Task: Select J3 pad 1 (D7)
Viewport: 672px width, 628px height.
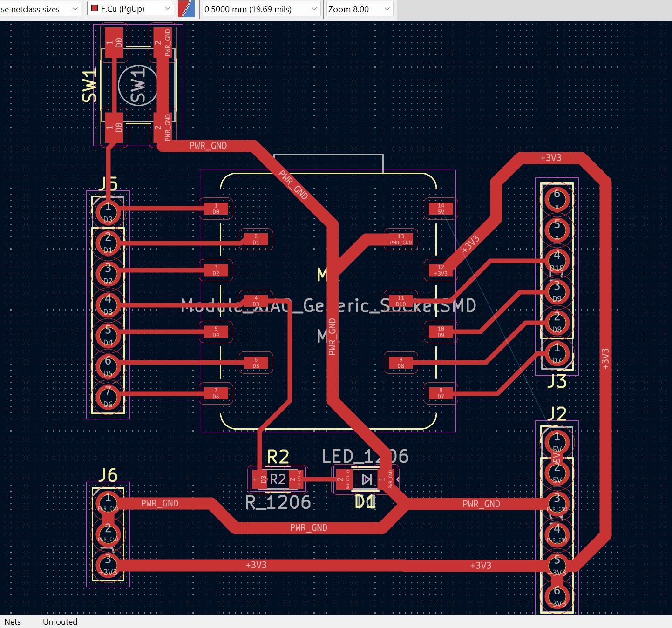Action: tap(557, 353)
